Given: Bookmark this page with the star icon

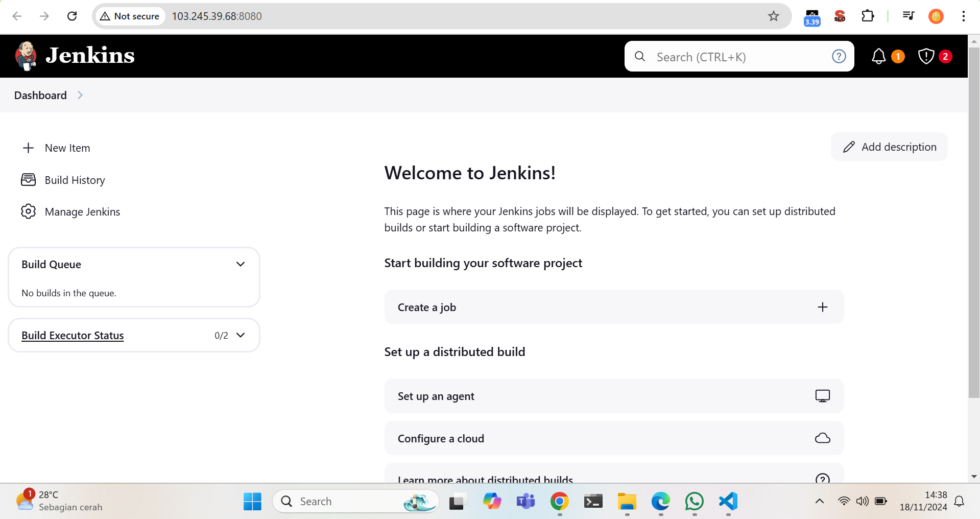Looking at the screenshot, I should pyautogui.click(x=773, y=16).
